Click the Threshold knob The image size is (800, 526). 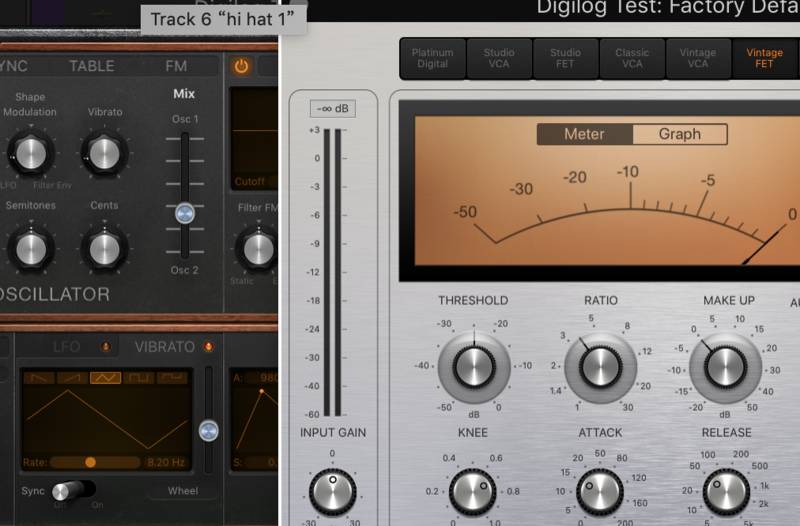[x=473, y=364]
